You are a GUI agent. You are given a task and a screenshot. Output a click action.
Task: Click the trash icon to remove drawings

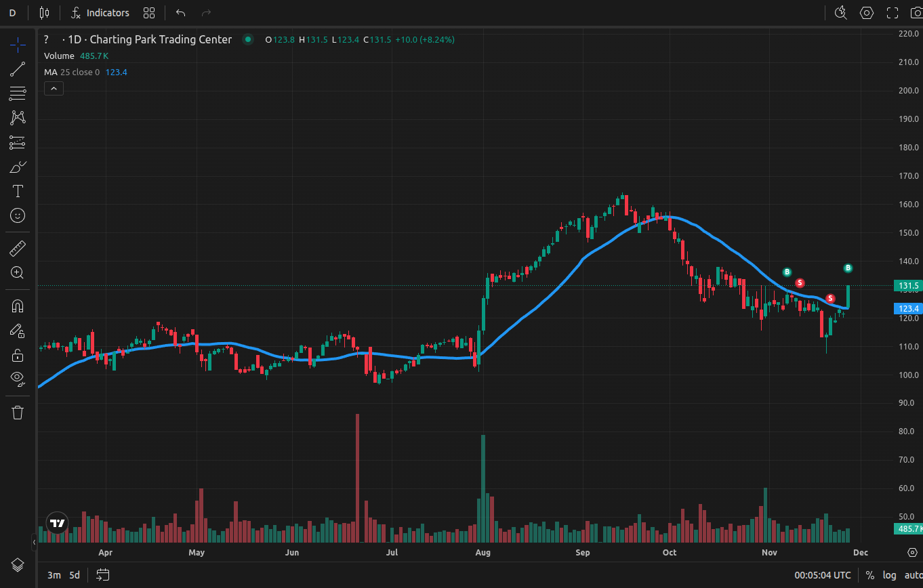[18, 413]
